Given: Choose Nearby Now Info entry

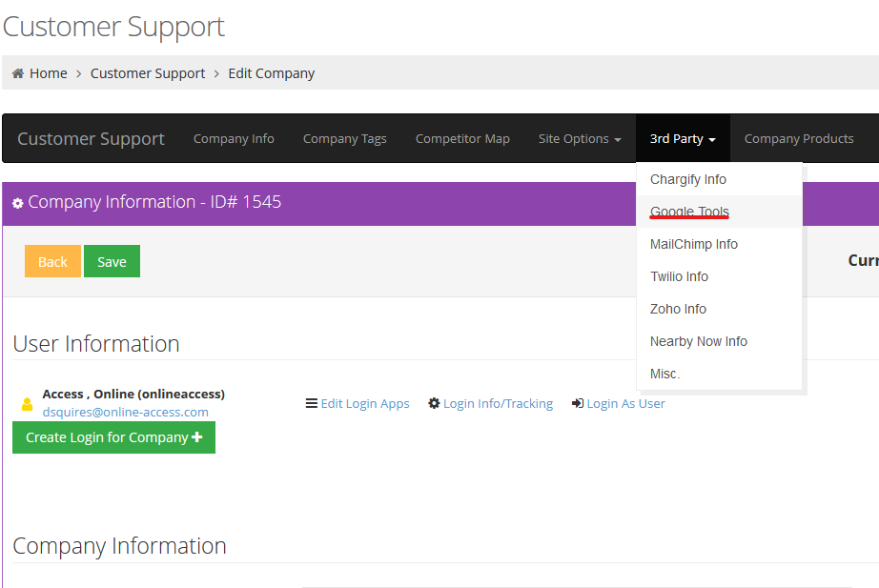Looking at the screenshot, I should pos(698,341).
